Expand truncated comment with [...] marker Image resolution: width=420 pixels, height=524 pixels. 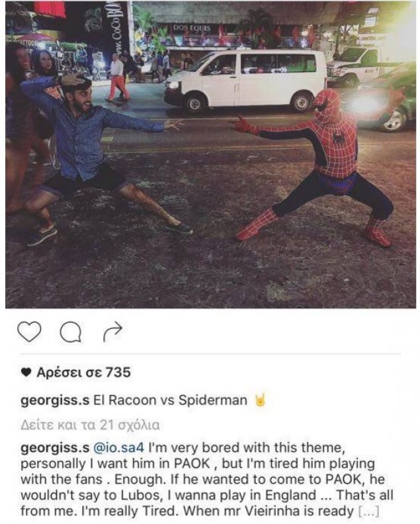pyautogui.click(x=368, y=511)
